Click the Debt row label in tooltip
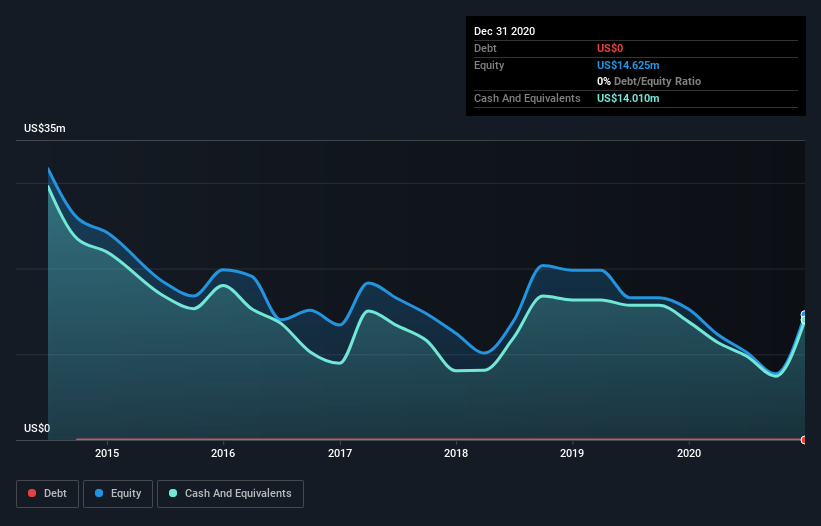Viewport: 821px width, 526px height. point(485,48)
